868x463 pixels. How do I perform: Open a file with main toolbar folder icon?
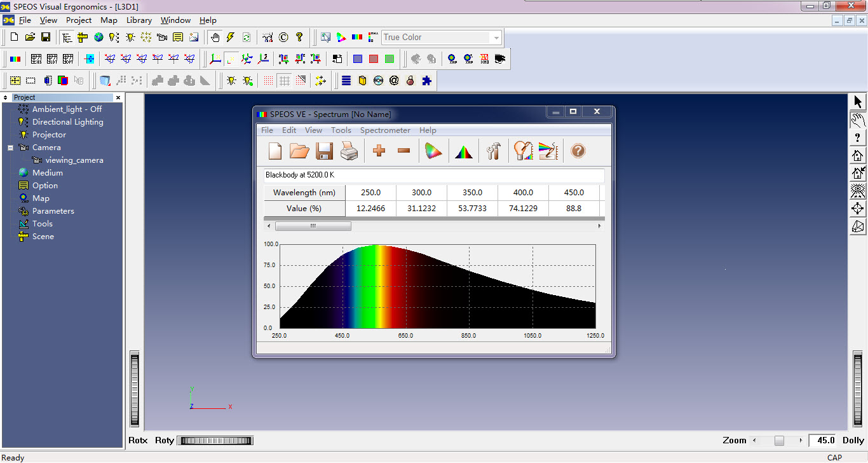(x=30, y=38)
